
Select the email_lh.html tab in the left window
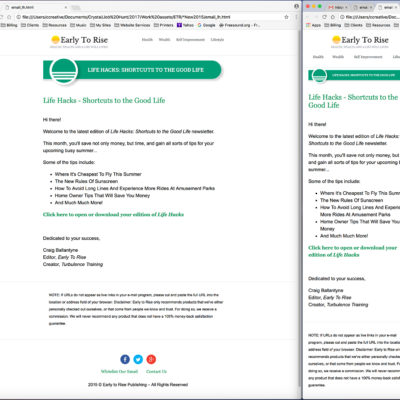[x=35, y=7]
